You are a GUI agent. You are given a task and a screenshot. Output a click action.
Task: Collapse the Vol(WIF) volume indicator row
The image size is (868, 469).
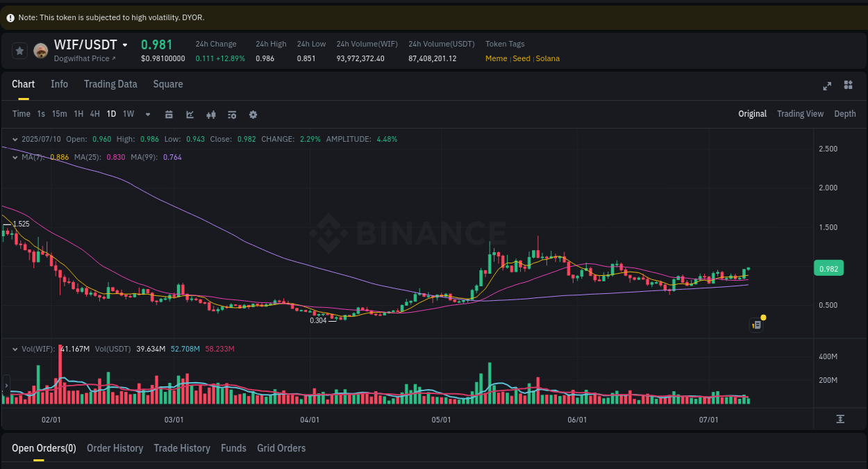pyautogui.click(x=14, y=348)
